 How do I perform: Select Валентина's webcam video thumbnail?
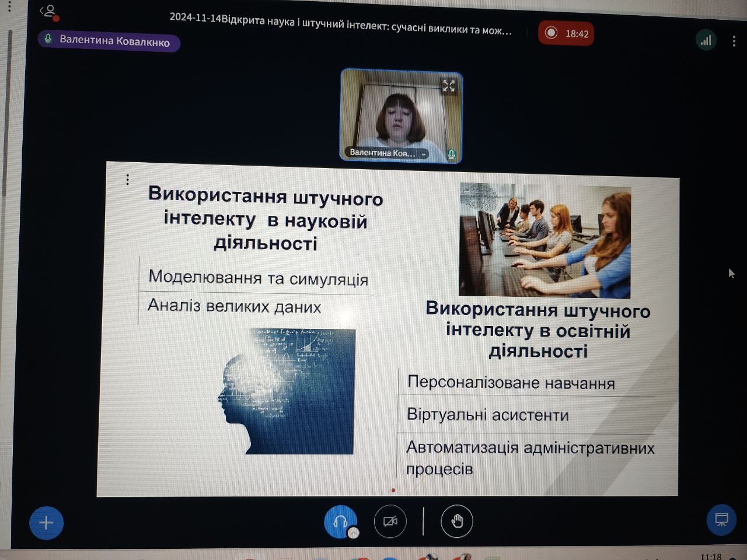click(401, 115)
